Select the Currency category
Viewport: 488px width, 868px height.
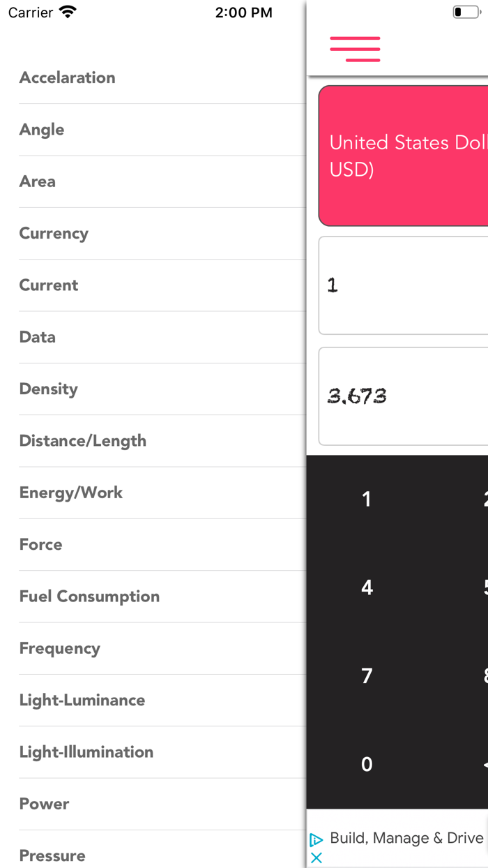click(x=54, y=233)
